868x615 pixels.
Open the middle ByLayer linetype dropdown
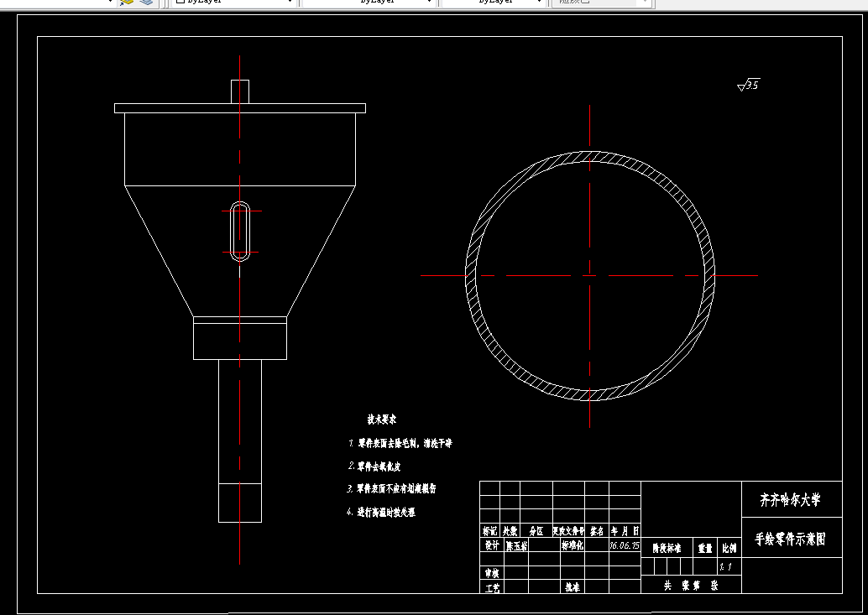coord(369,2)
